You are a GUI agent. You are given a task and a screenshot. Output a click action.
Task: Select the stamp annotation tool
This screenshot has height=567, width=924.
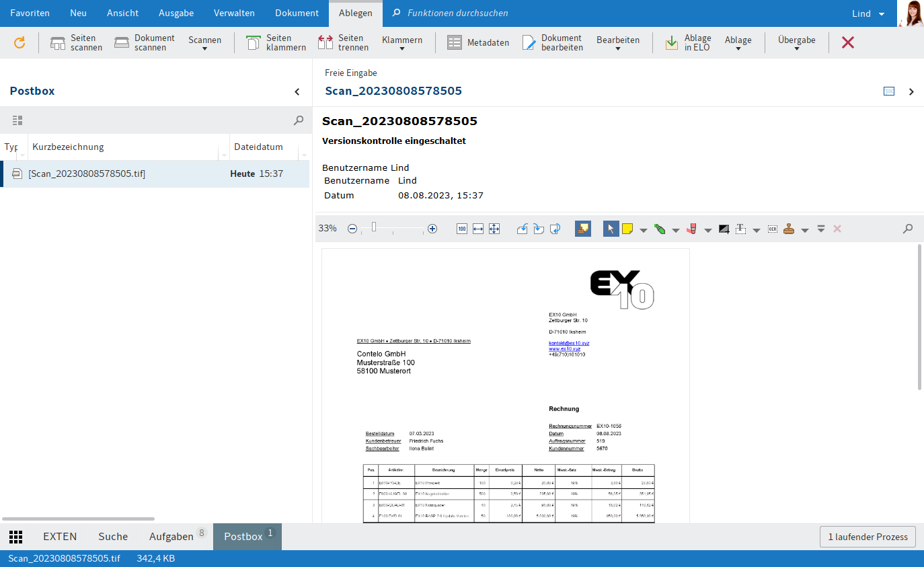click(789, 229)
